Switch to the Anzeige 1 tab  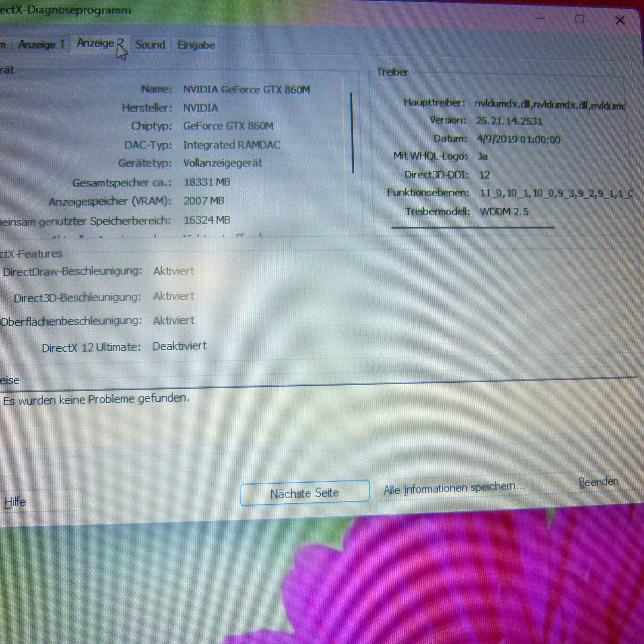(41, 44)
